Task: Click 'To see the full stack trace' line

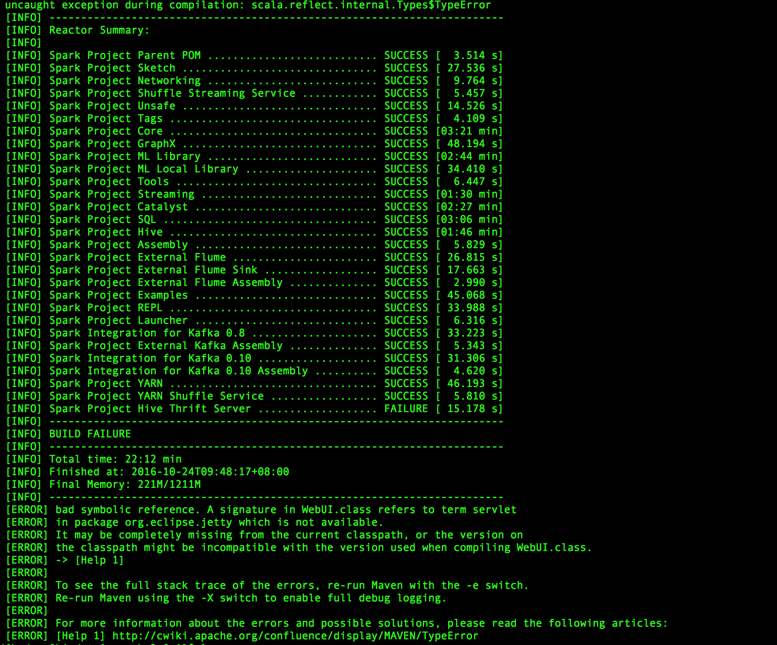Action: [267, 586]
